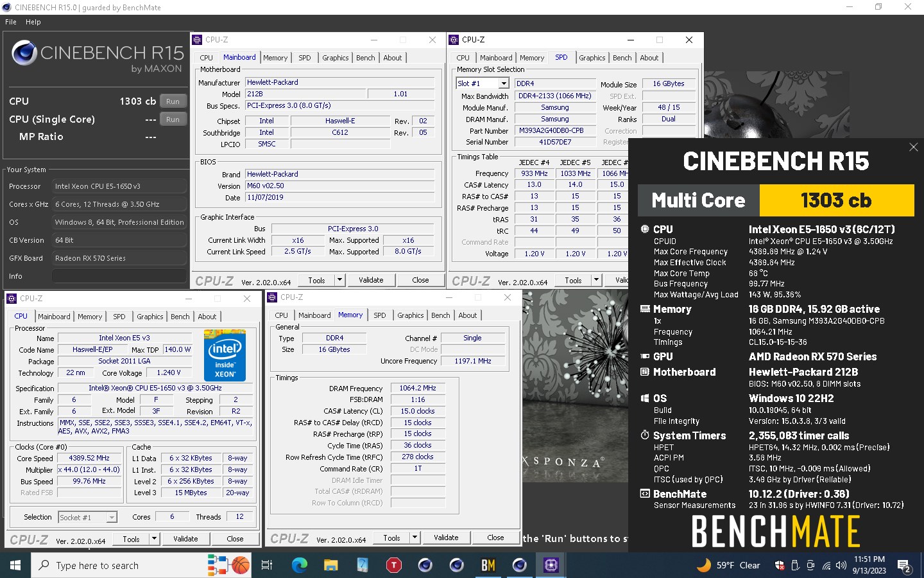Switch to Bench tab in CPU window

[x=180, y=317]
